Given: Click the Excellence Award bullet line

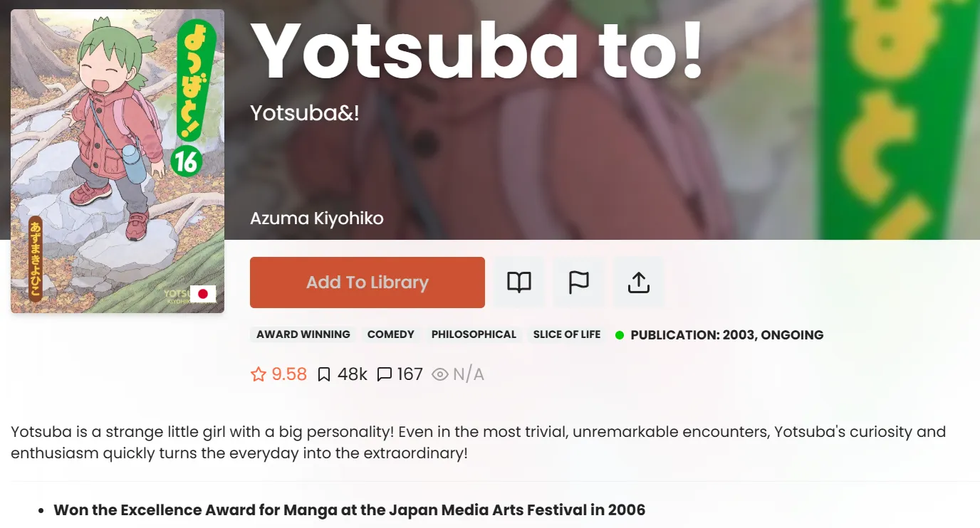Looking at the screenshot, I should coord(349,510).
